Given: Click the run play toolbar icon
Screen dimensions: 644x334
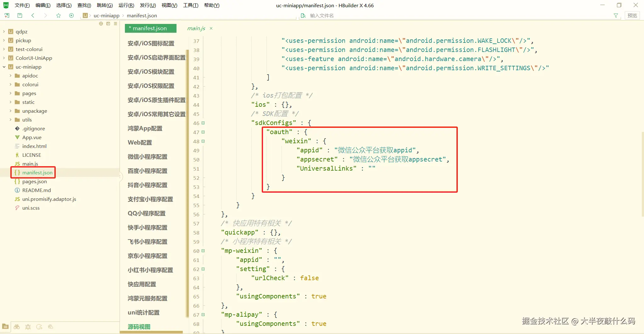Looking at the screenshot, I should [x=71, y=15].
